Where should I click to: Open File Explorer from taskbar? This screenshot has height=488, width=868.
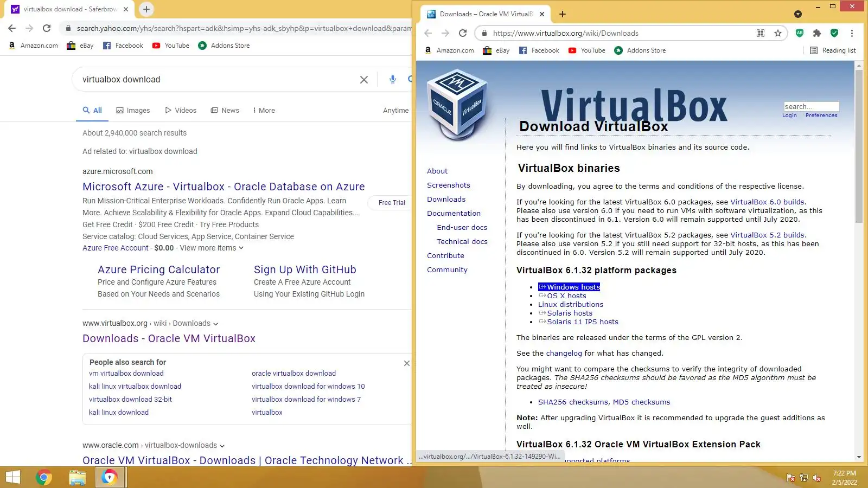[78, 477]
